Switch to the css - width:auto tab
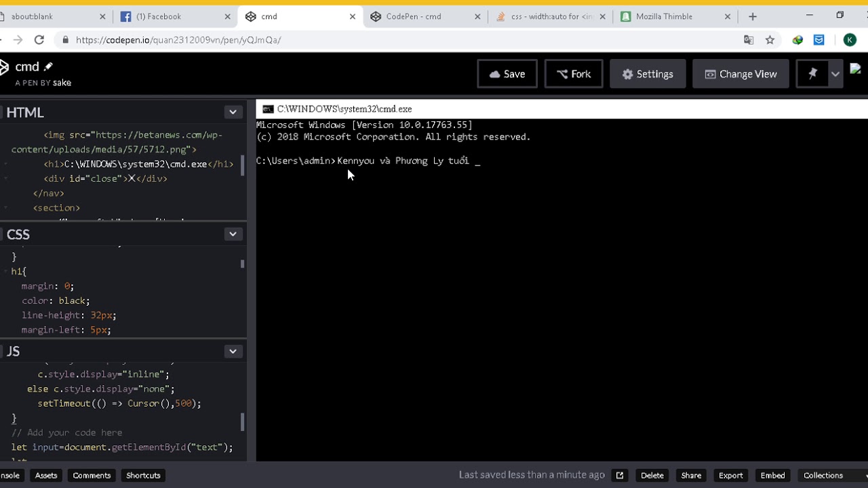868x488 pixels. 552,16
